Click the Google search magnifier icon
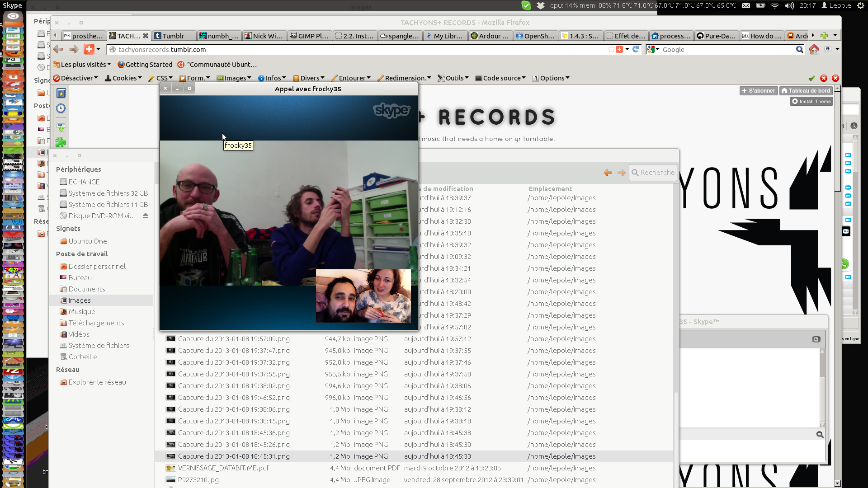868x488 pixels. (799, 50)
